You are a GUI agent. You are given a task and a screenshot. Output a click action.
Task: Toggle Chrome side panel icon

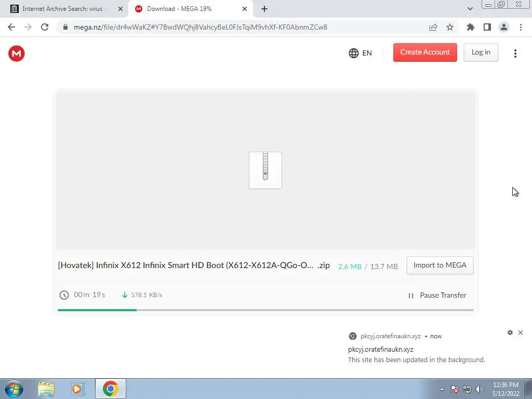(x=487, y=27)
